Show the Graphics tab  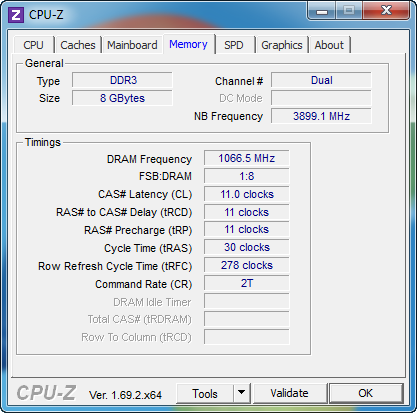pos(282,45)
